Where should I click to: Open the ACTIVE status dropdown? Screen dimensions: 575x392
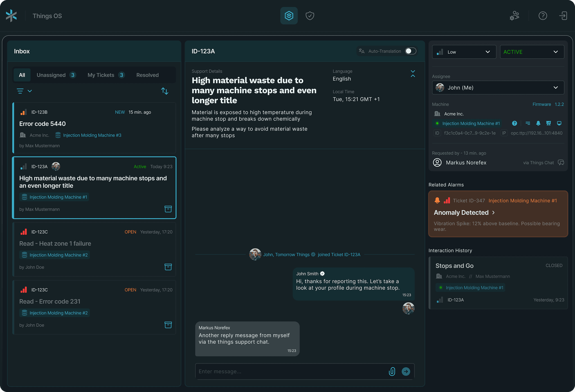[532, 52]
